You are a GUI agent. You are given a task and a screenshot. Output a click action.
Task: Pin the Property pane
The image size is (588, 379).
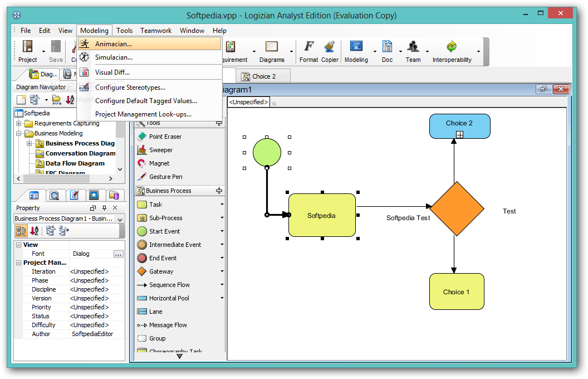[x=104, y=208]
